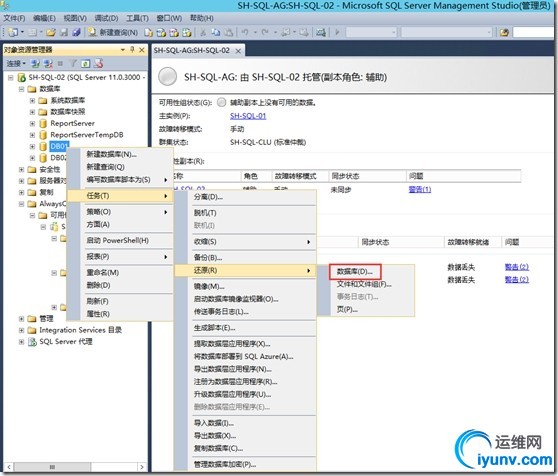The height and width of the screenshot is (476, 558).
Task: Choose 新建查询(Q) from context menu
Action: click(105, 167)
